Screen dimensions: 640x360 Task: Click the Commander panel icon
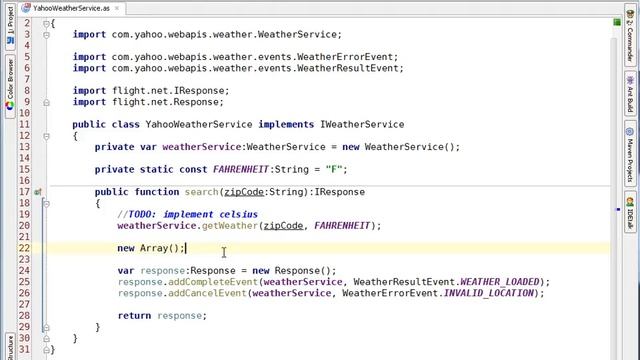tap(630, 14)
